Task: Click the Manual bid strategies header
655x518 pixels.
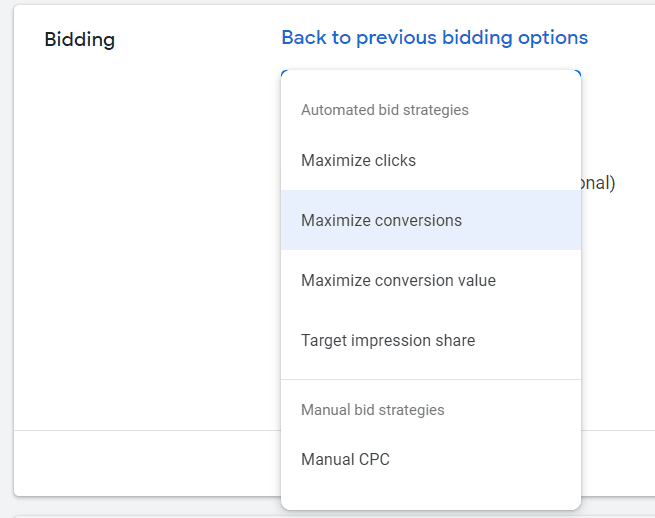Action: click(x=372, y=410)
